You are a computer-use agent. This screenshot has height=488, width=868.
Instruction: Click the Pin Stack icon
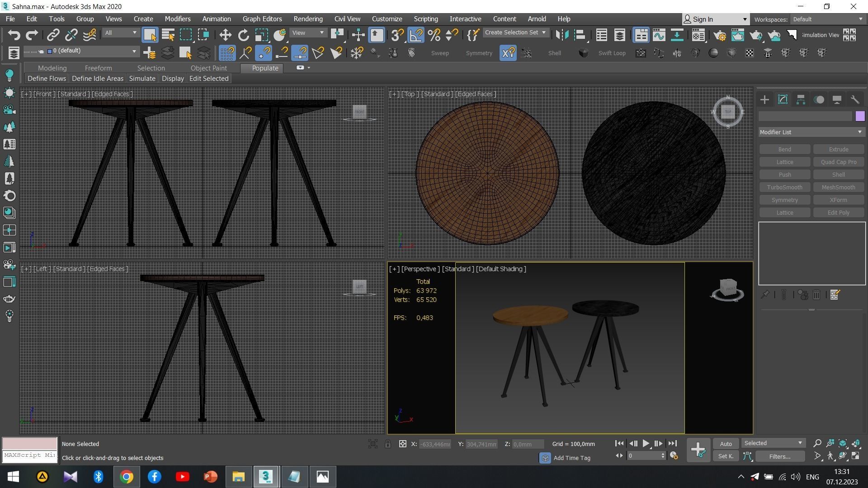pyautogui.click(x=765, y=295)
